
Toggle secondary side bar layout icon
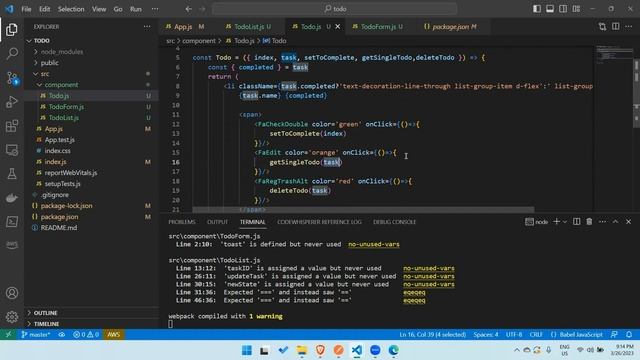(563, 9)
